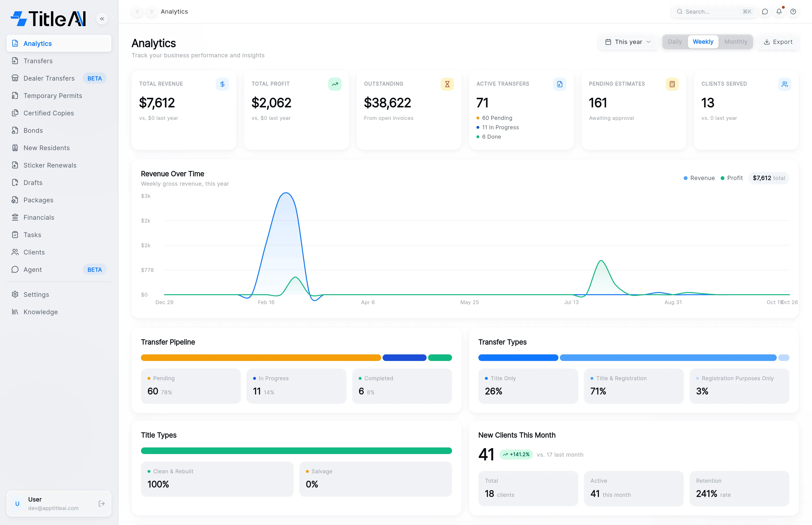Image resolution: width=812 pixels, height=525 pixels.
Task: Switch the chart granularity to Daily
Action: [x=675, y=42]
